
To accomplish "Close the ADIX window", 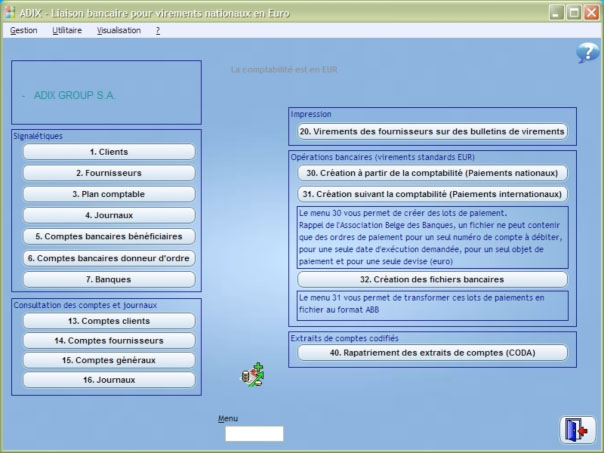I will 591,13.
